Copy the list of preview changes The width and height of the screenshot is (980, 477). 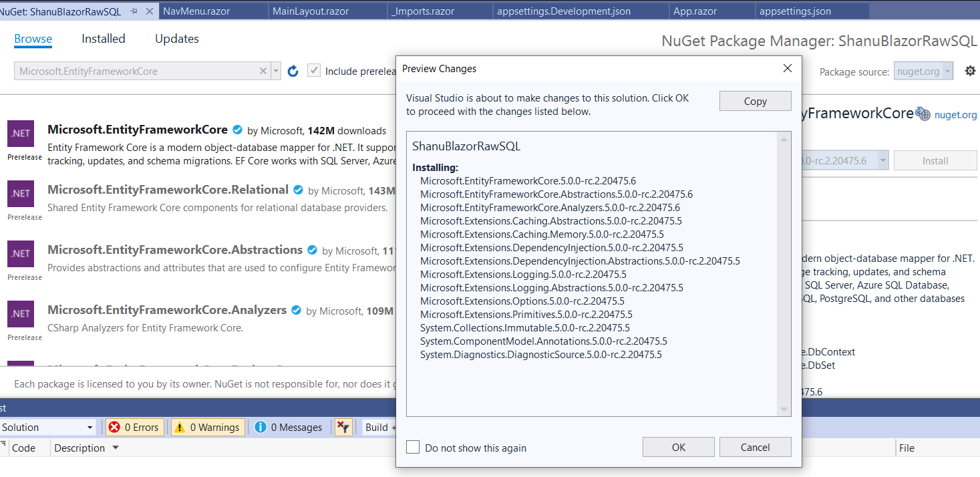point(756,102)
